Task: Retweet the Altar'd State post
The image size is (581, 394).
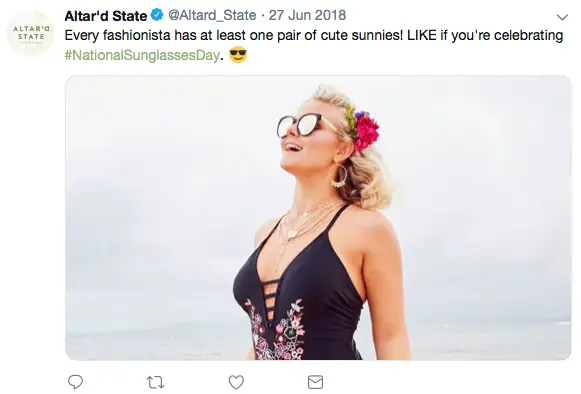Action: [155, 382]
